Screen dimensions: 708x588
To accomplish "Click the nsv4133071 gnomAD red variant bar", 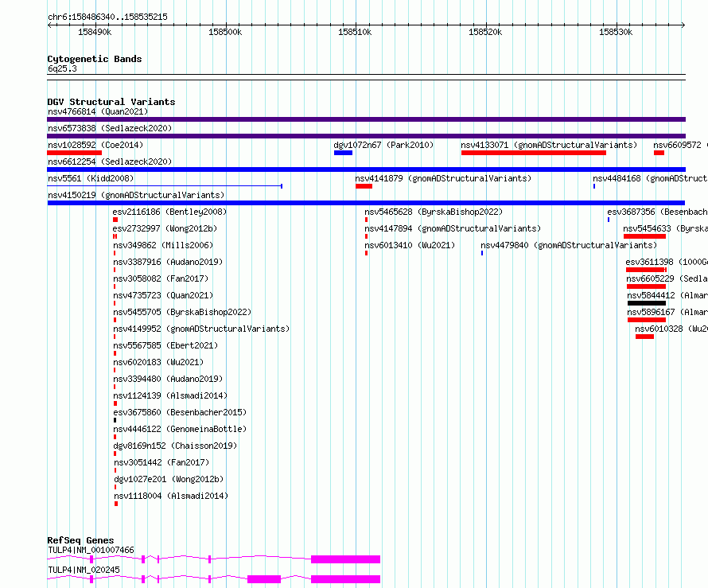I will [x=534, y=153].
